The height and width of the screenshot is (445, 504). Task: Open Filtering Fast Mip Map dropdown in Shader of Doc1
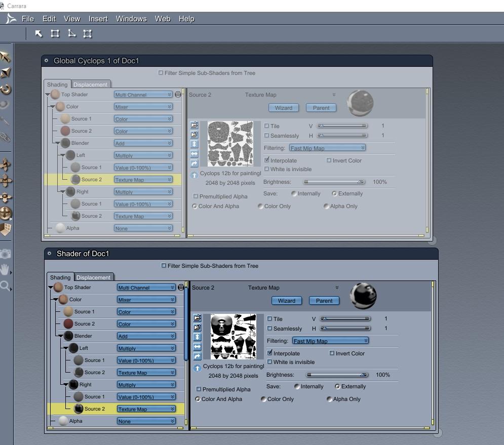pos(330,341)
